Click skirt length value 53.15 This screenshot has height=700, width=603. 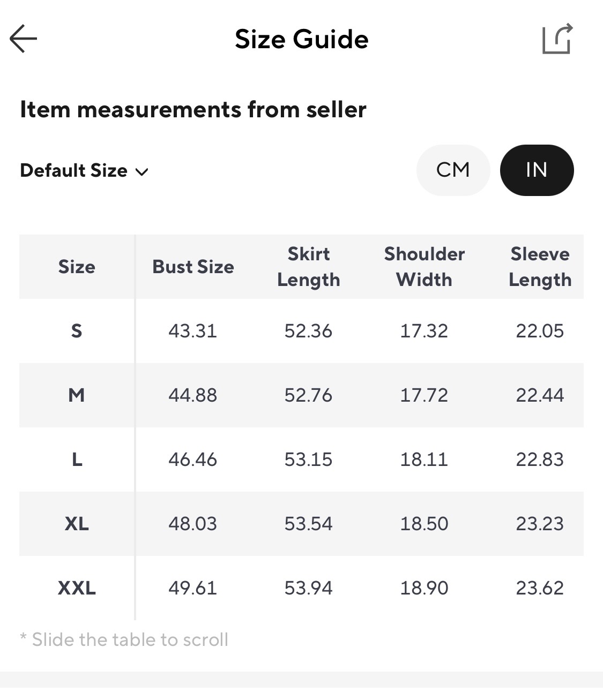tap(308, 460)
